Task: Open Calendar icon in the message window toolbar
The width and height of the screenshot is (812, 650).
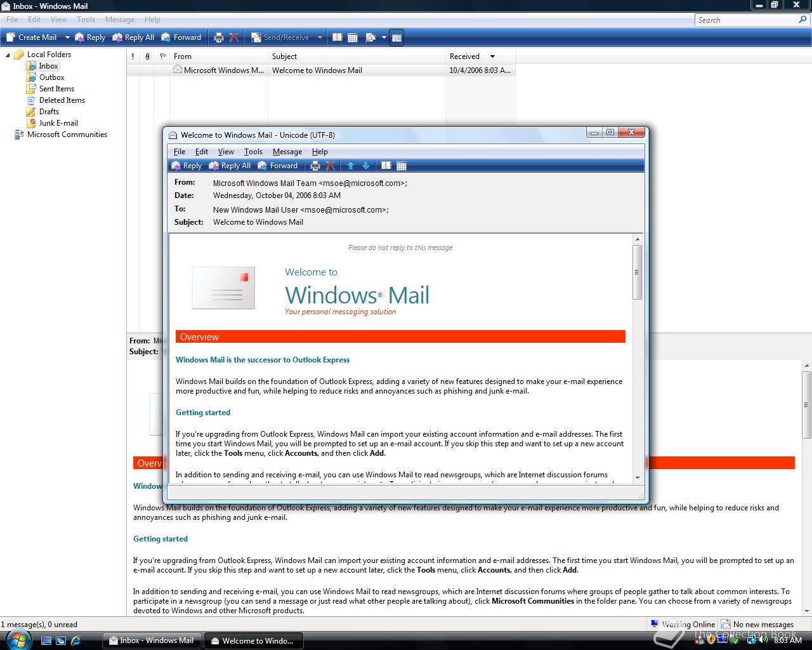Action: tap(401, 166)
